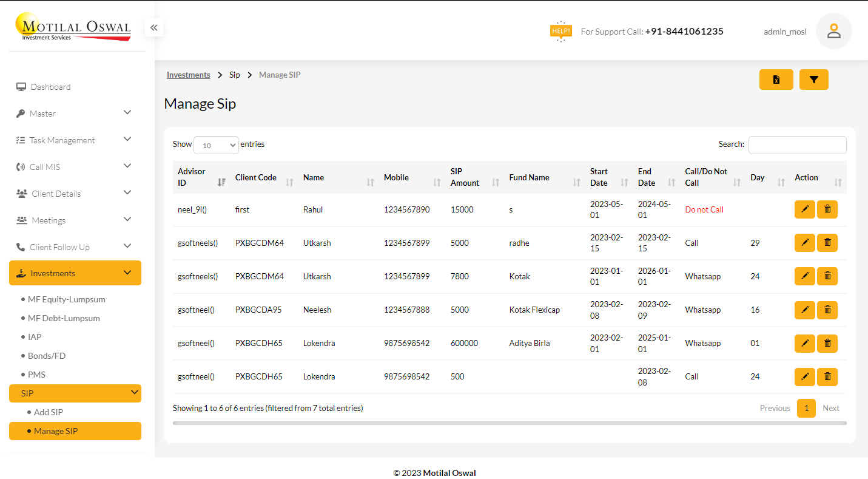This screenshot has width=868, height=479.
Task: Click the Sip breadcrumb
Action: [x=235, y=75]
